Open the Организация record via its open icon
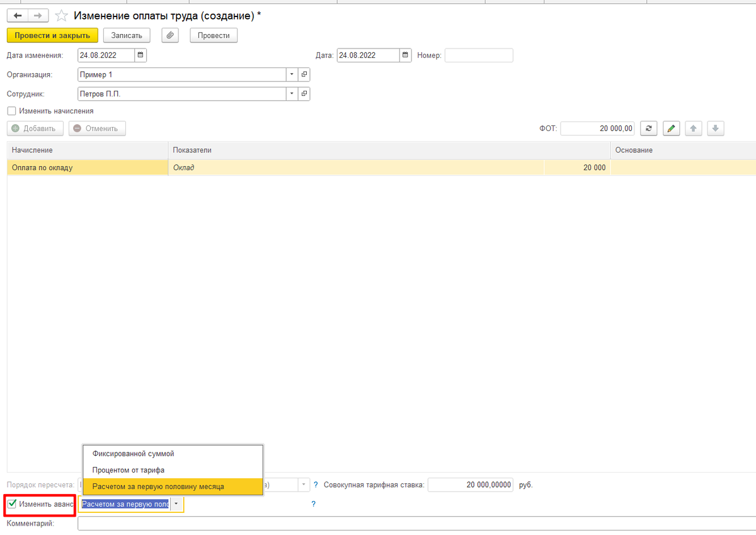This screenshot has width=756, height=535. tap(304, 75)
